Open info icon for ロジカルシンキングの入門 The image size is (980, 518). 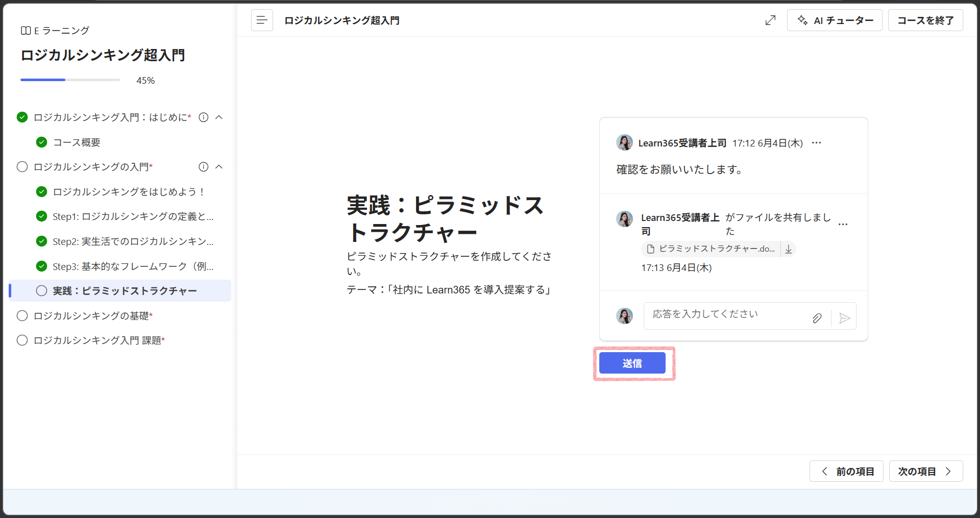coord(204,167)
